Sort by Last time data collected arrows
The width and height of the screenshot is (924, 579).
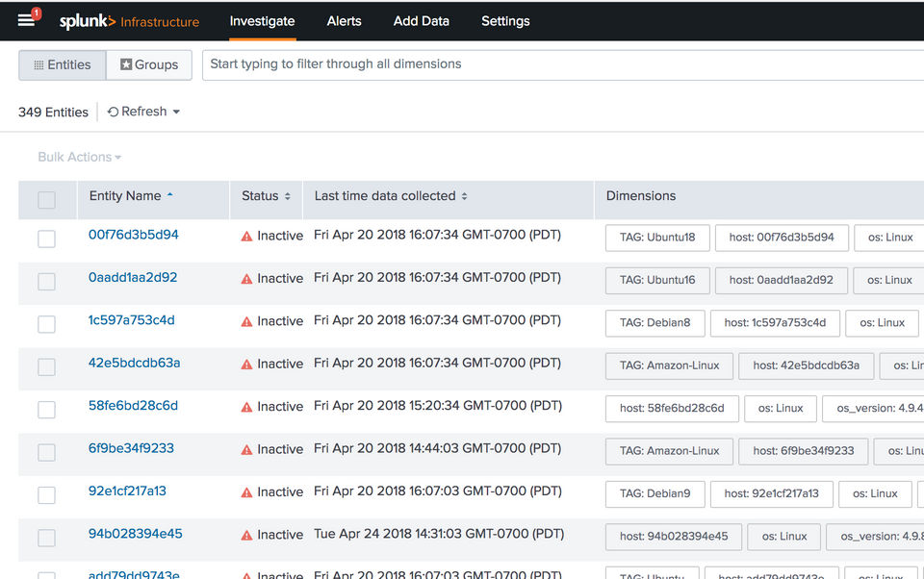pyautogui.click(x=464, y=196)
